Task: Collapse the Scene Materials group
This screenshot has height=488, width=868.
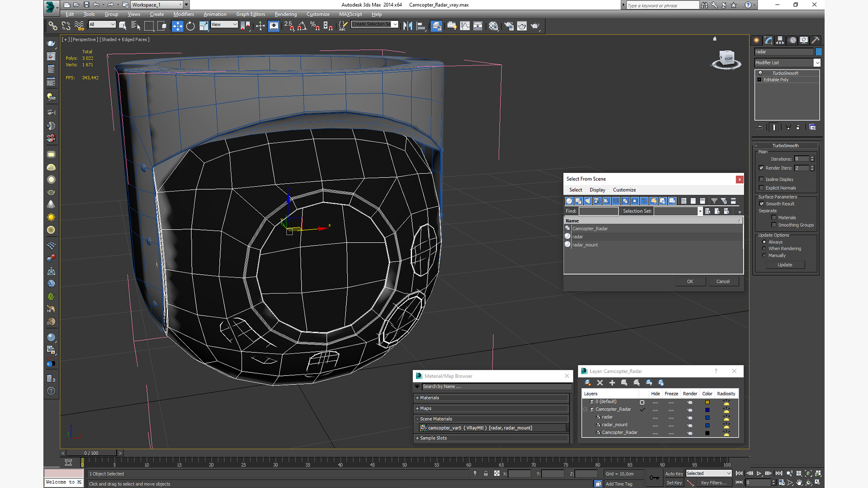Action: coord(491,419)
